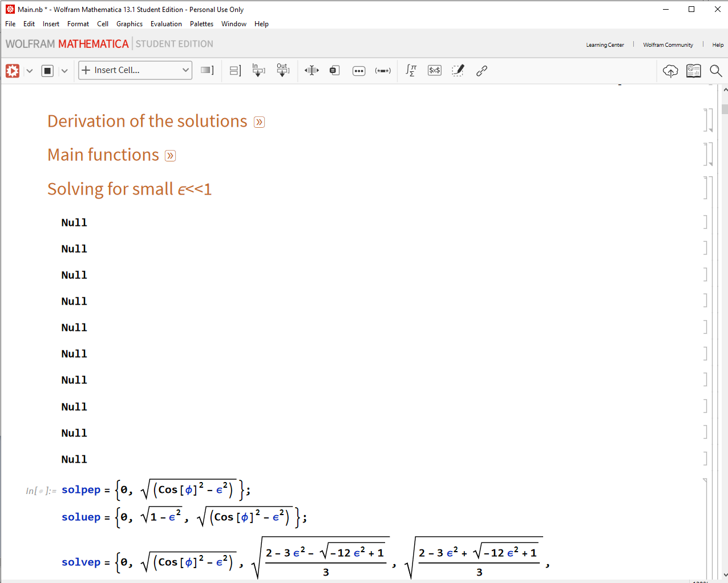Open the Palettes menu

[x=201, y=24]
